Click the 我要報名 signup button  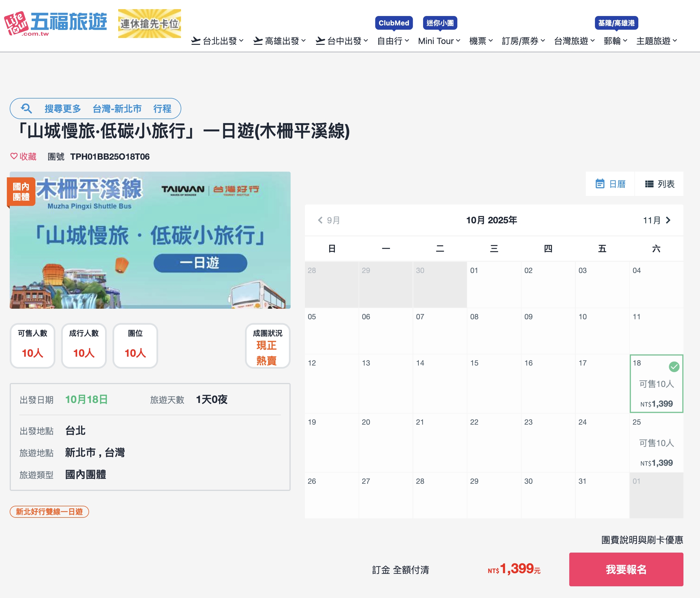pyautogui.click(x=626, y=569)
